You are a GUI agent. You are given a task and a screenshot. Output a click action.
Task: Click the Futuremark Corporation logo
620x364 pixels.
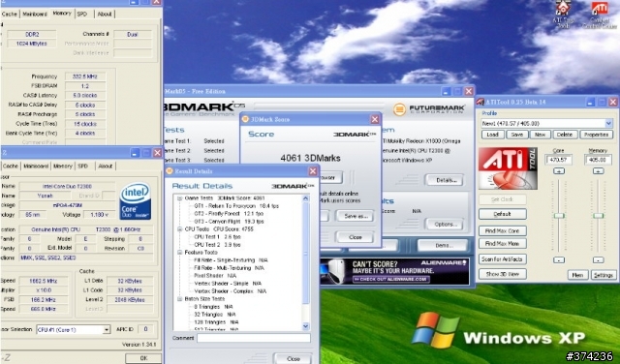(x=429, y=109)
